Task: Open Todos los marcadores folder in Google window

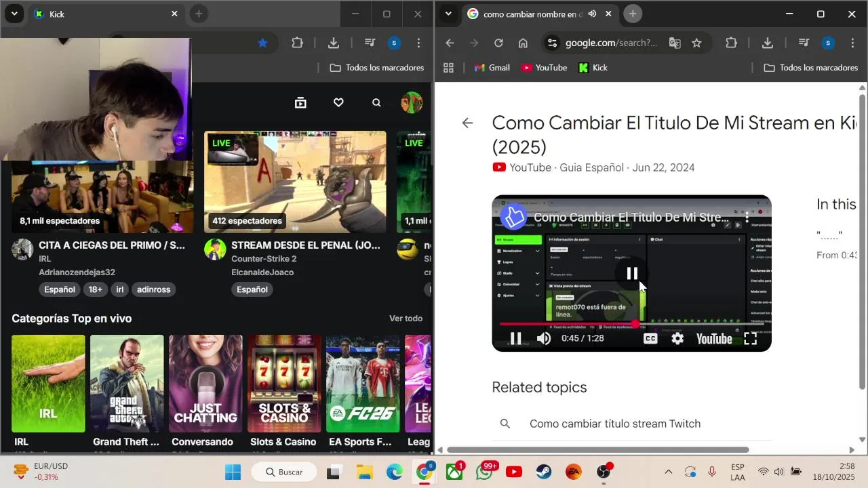Action: click(x=810, y=68)
